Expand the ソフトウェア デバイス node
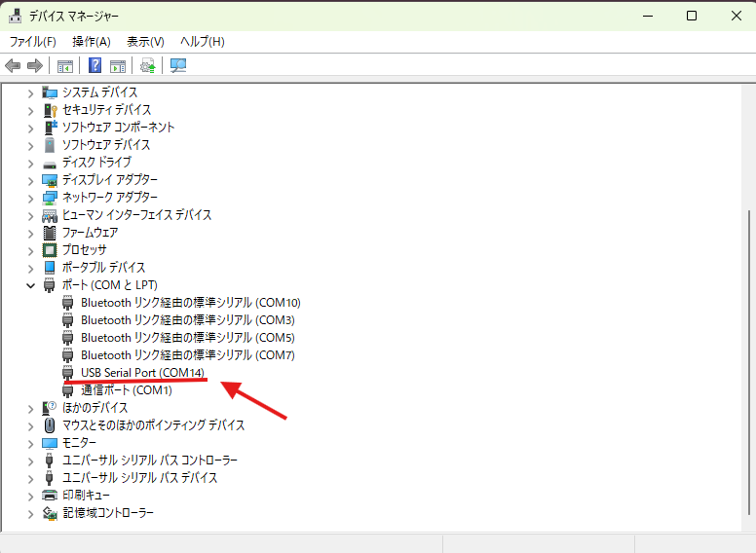756x553 pixels. [x=30, y=146]
